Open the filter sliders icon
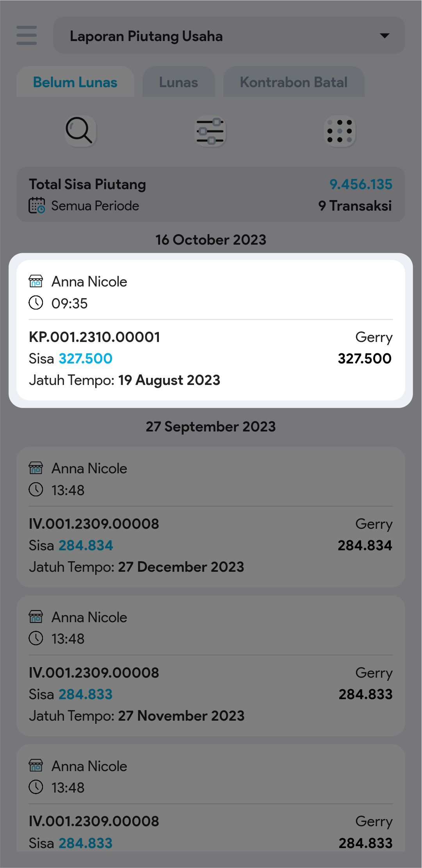The image size is (422, 868). 210,131
